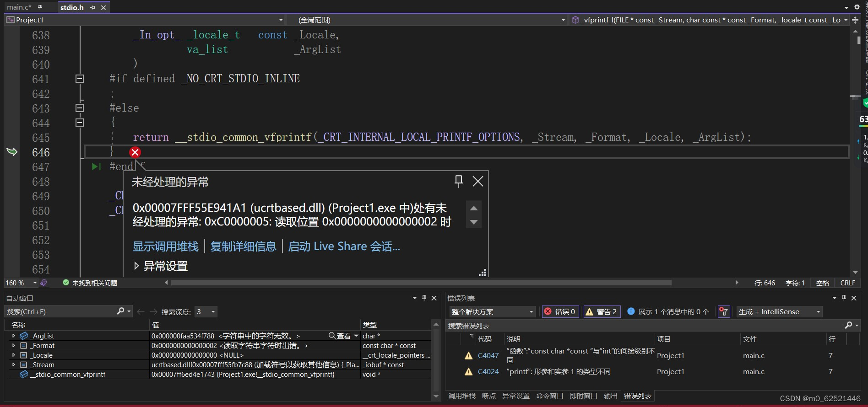Open the editor settings gear icon
This screenshot has height=407, width=868.
[x=857, y=7]
